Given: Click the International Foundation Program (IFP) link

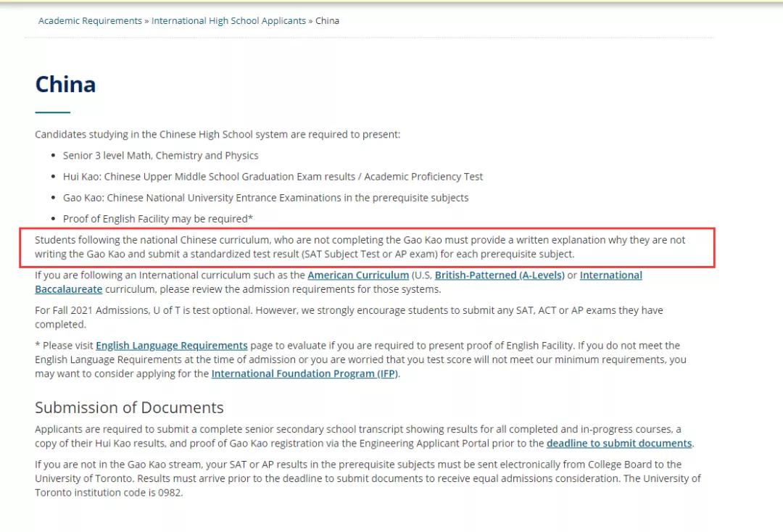Looking at the screenshot, I should click(304, 373).
